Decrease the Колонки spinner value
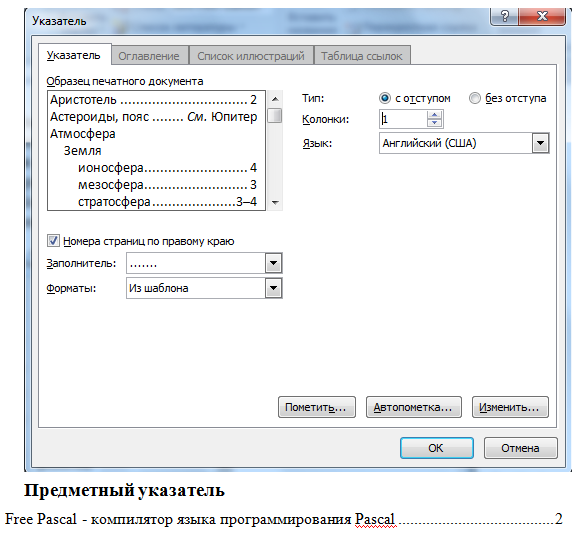 pyautogui.click(x=435, y=123)
